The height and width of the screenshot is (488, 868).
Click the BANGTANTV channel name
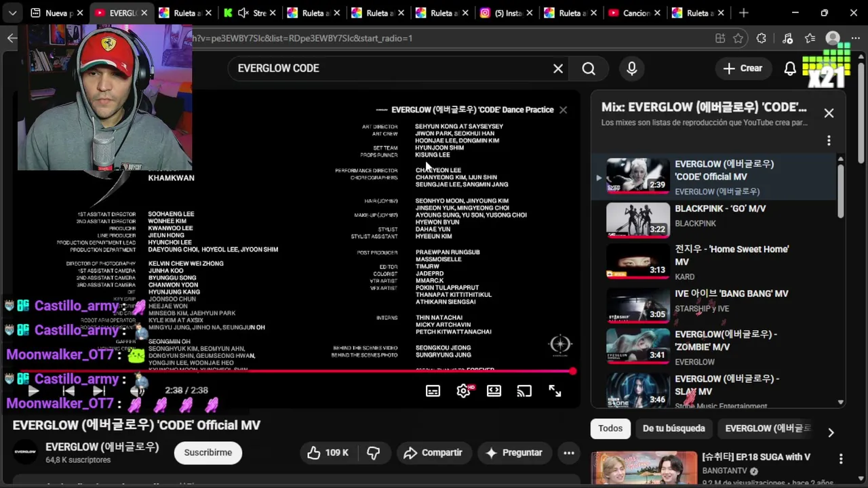725,471
